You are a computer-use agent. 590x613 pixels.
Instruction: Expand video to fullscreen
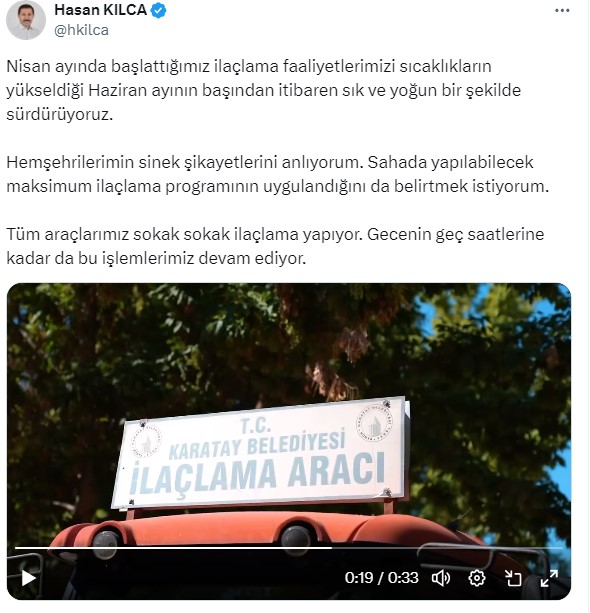[549, 578]
